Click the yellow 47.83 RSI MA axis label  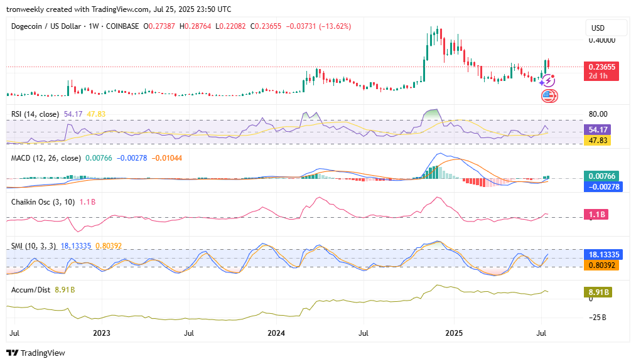(x=598, y=140)
